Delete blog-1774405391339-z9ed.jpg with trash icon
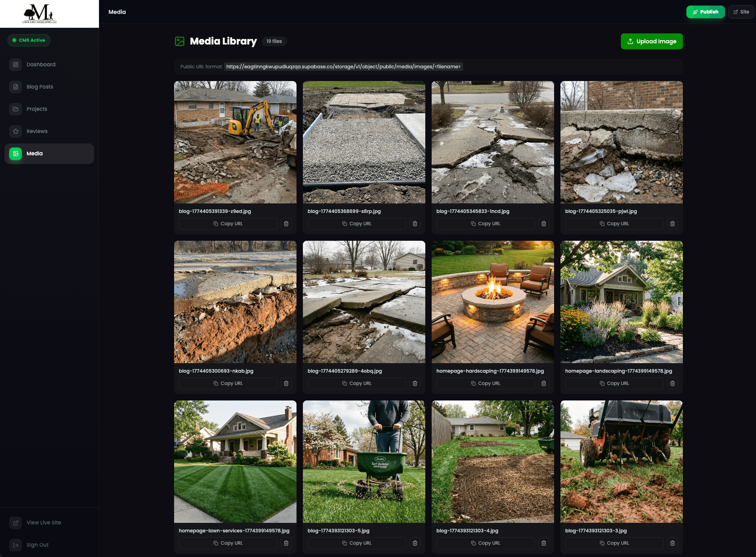This screenshot has width=756, height=557. 286,224
